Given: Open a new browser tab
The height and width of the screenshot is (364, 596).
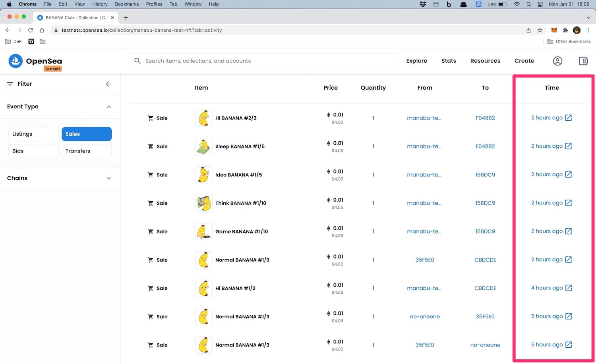Looking at the screenshot, I should coord(126,17).
